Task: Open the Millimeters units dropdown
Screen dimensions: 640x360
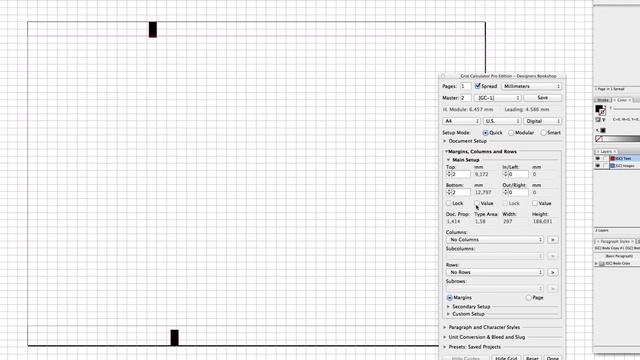Action: tap(531, 86)
